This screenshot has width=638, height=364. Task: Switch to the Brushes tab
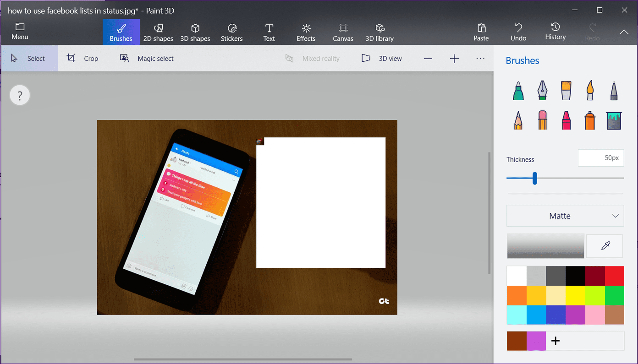121,33
